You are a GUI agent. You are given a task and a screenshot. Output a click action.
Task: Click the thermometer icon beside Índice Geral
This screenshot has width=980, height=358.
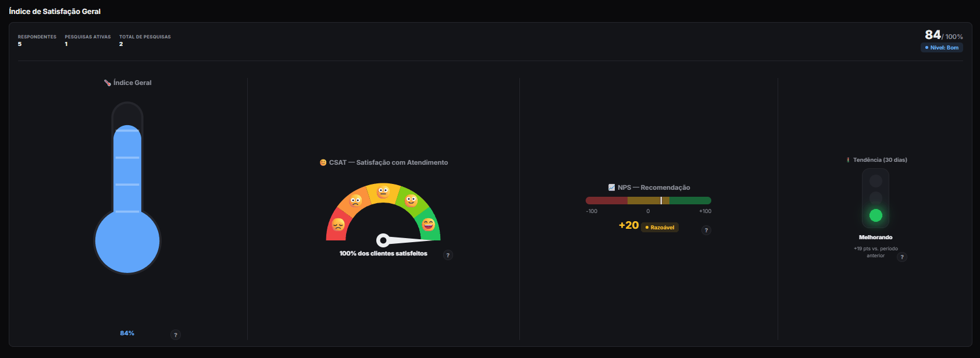coord(108,83)
